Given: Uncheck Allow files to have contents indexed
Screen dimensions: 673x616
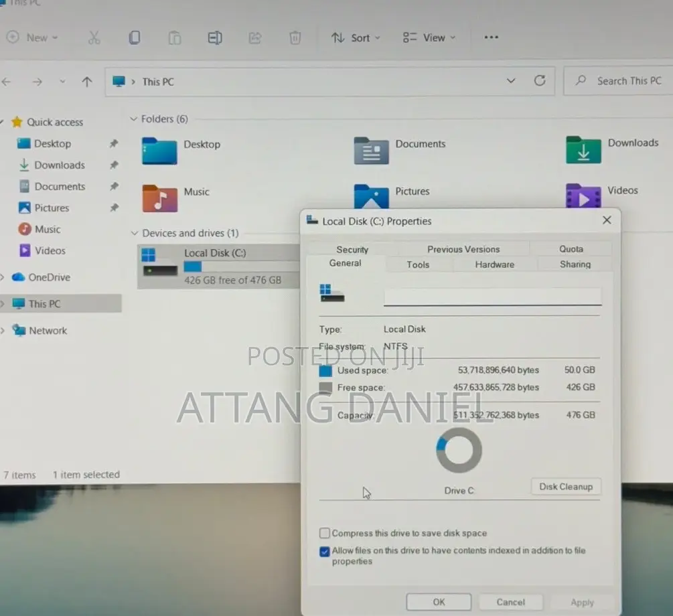Looking at the screenshot, I should (x=325, y=551).
